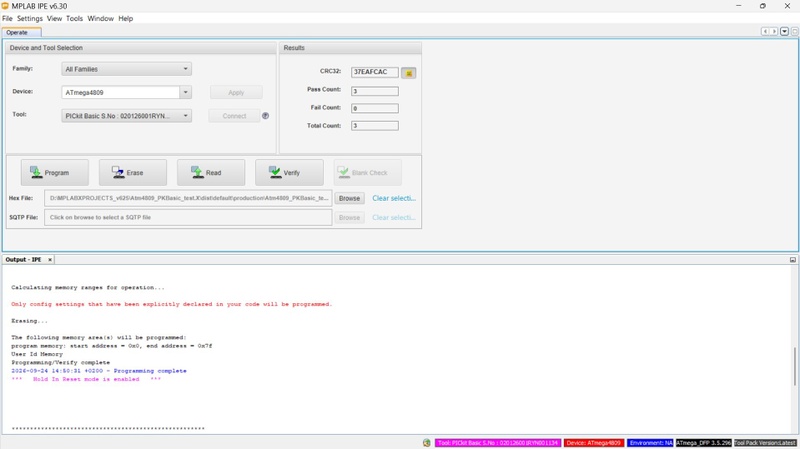Click the Fail Count field
800x449 pixels.
374,108
